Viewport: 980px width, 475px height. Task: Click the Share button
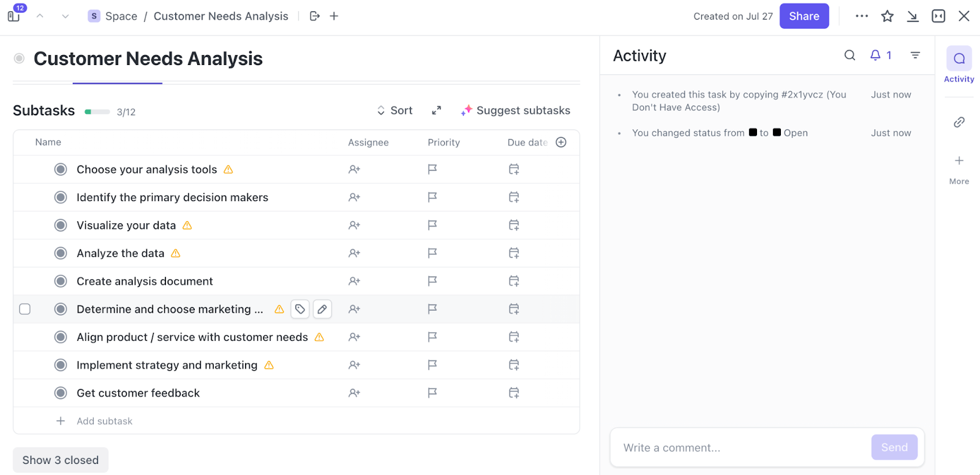tap(804, 16)
